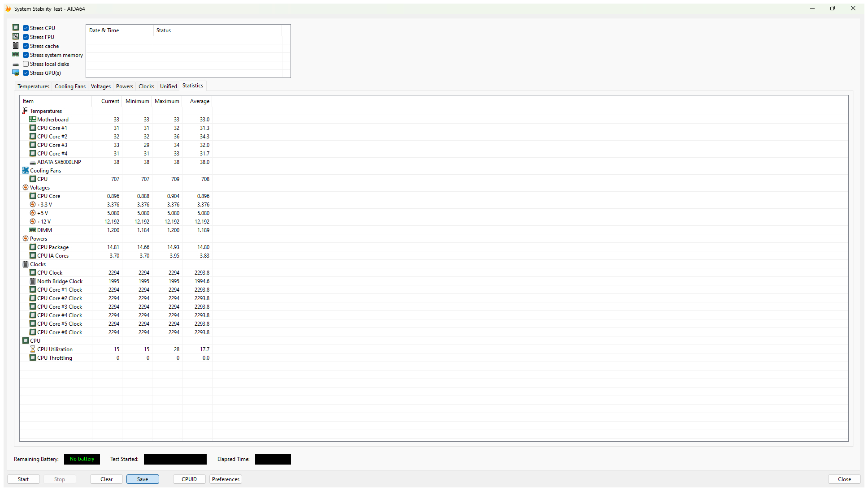Click the Stress system memory icon
The image size is (868, 491).
tap(16, 55)
